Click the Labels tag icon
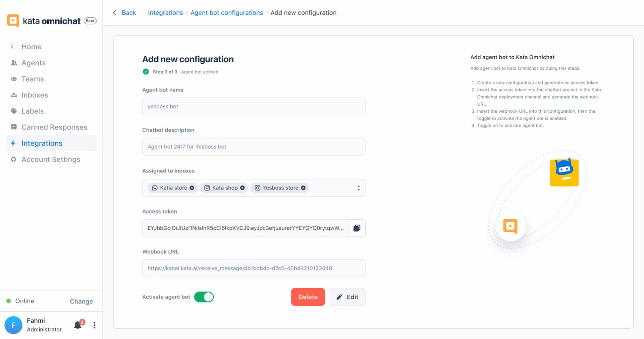644x339 pixels. (x=14, y=111)
